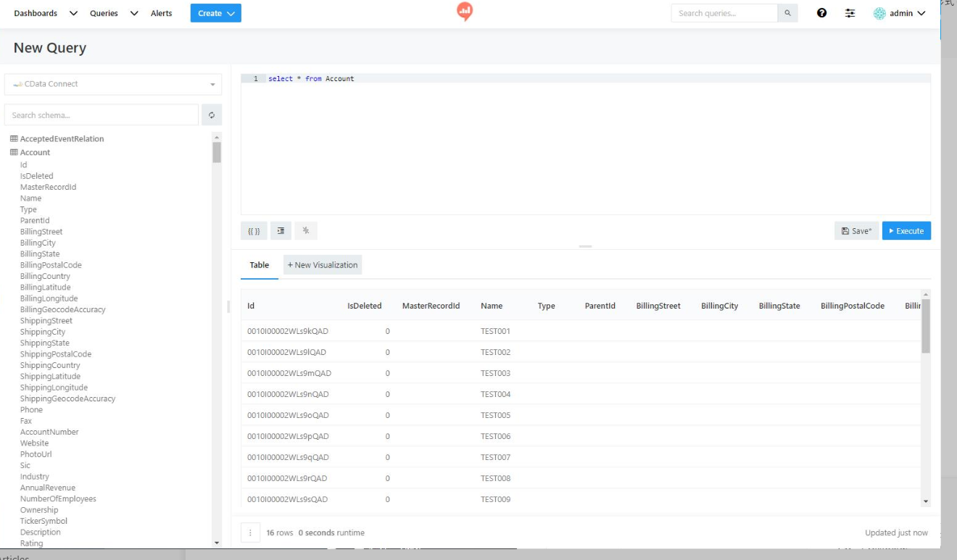Click the IsDeleted schema column
The height and width of the screenshot is (560, 957).
(37, 176)
